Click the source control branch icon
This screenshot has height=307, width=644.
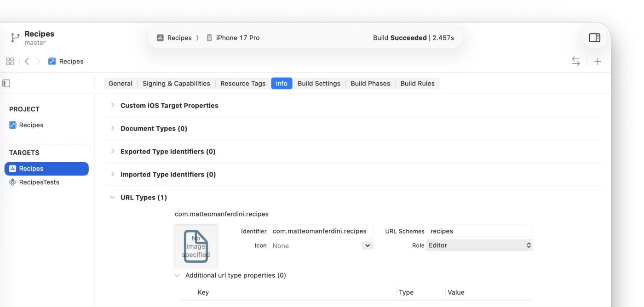click(15, 38)
